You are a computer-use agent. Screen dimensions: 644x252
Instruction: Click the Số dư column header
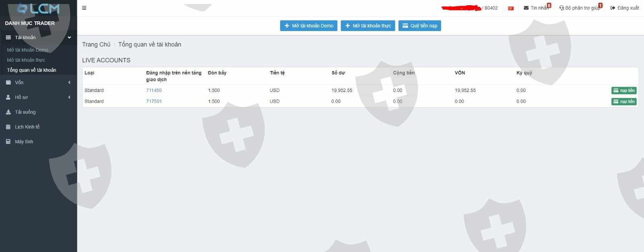pos(338,73)
